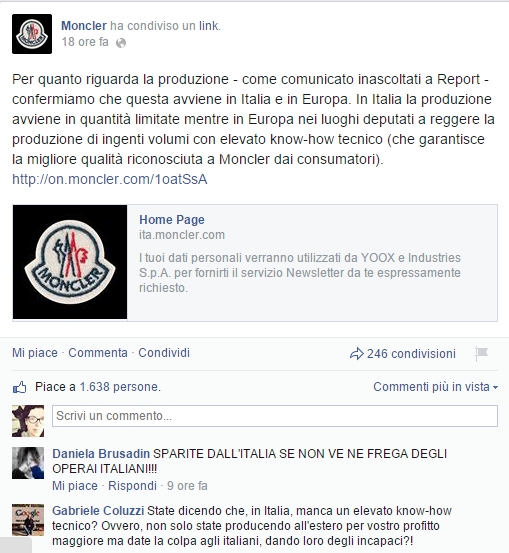
Task: Click the Scrivi un commento input field
Action: pos(275,416)
